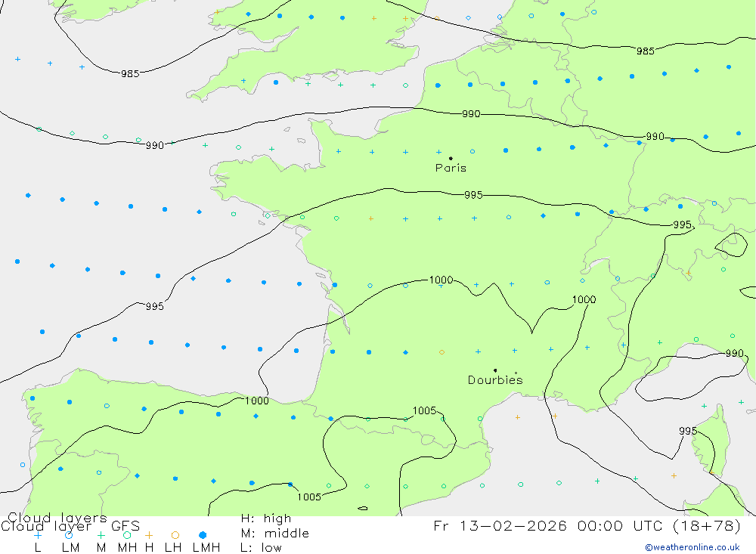The height and width of the screenshot is (554, 756).
Task: Click the 995 isobar label over the Bay of Biscay
Action: (154, 307)
